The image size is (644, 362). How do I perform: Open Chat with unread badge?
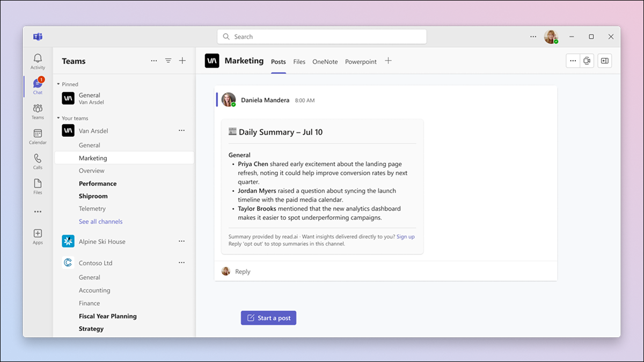coord(38,86)
